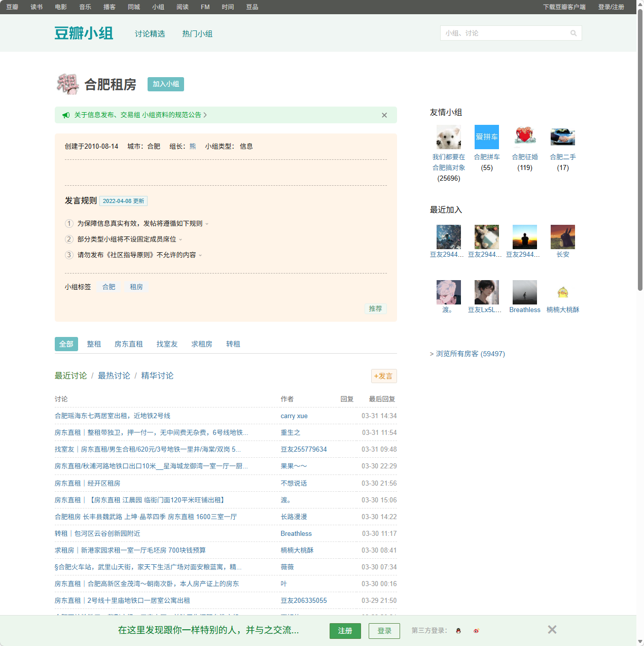The height and width of the screenshot is (646, 644).
Task: Select FM from the top navigation
Action: [x=204, y=7]
